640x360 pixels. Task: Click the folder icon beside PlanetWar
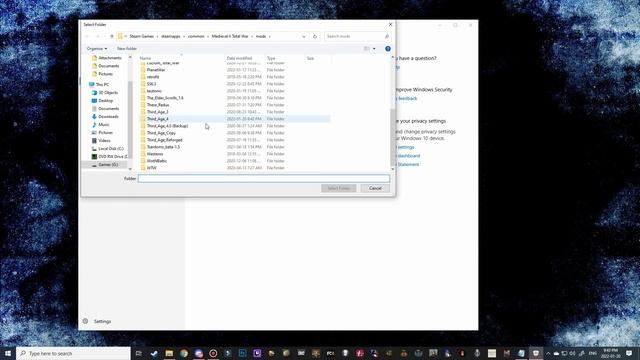[143, 70]
